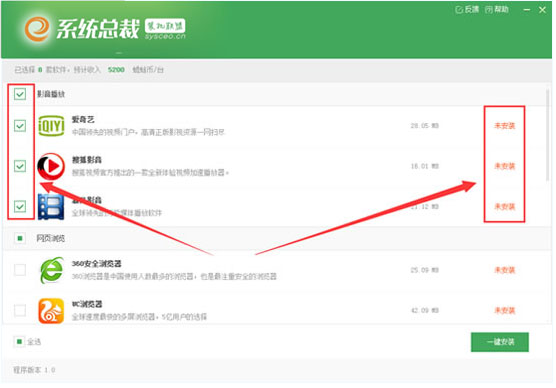
Task: Toggle the 全选 select-all checkbox
Action: (19, 342)
